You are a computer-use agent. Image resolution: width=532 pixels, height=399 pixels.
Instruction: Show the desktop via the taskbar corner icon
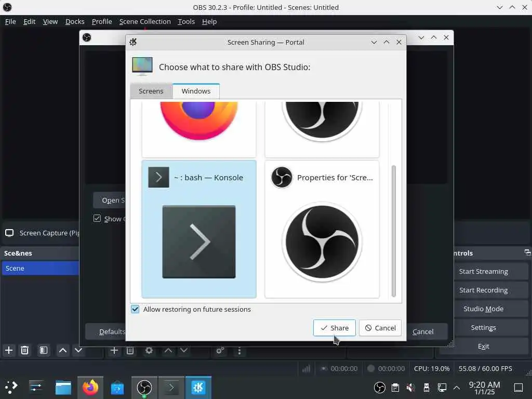pyautogui.click(x=518, y=387)
